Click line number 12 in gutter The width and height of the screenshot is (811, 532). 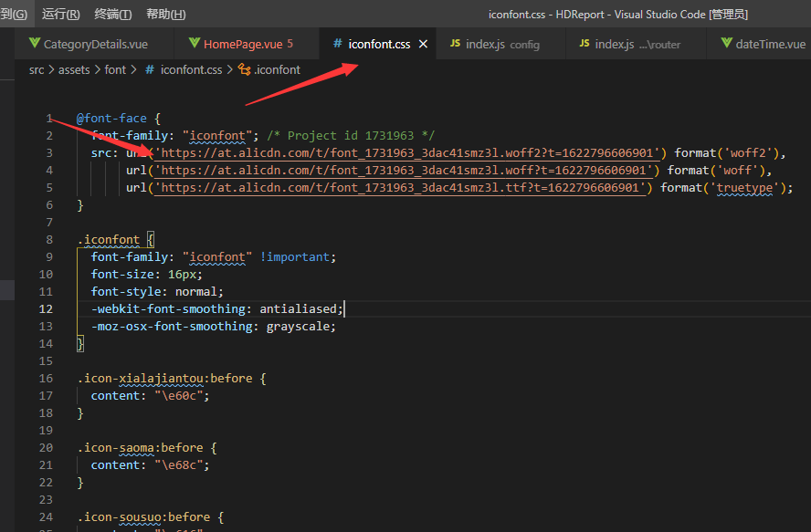click(x=46, y=309)
